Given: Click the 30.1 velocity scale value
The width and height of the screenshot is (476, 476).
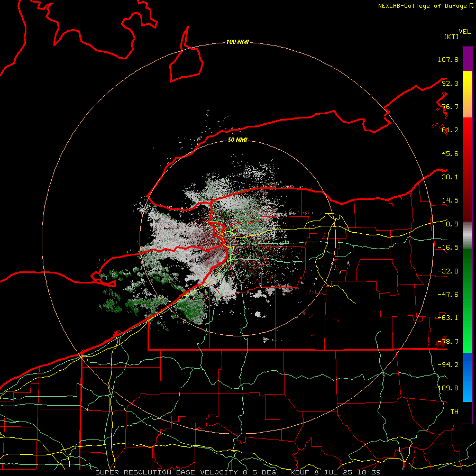Looking at the screenshot, I should click(x=450, y=177).
